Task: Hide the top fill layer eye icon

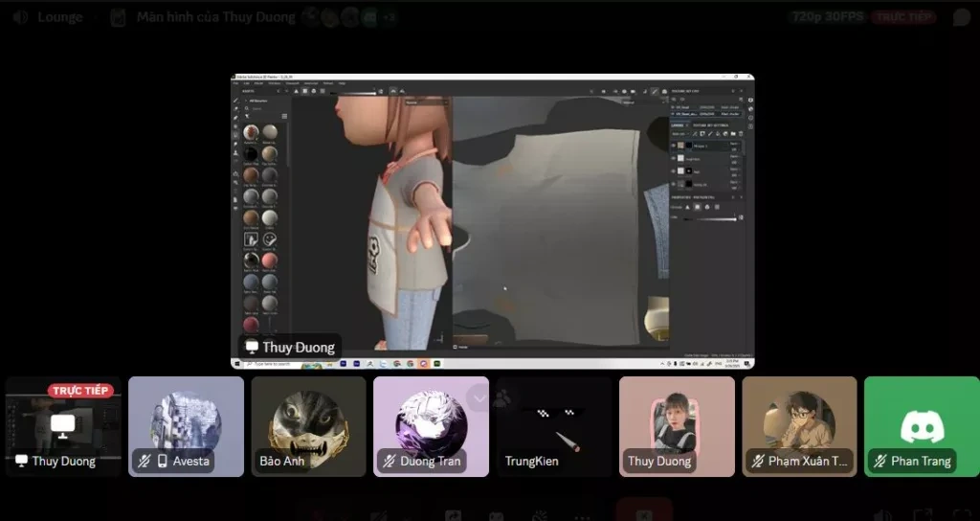Action: [x=674, y=146]
